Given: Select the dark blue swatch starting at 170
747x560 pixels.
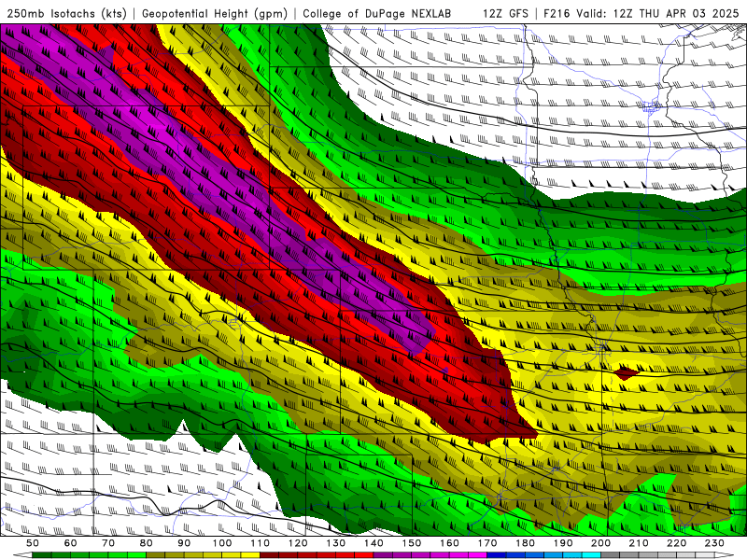Looking at the screenshot, I should coord(497,555).
